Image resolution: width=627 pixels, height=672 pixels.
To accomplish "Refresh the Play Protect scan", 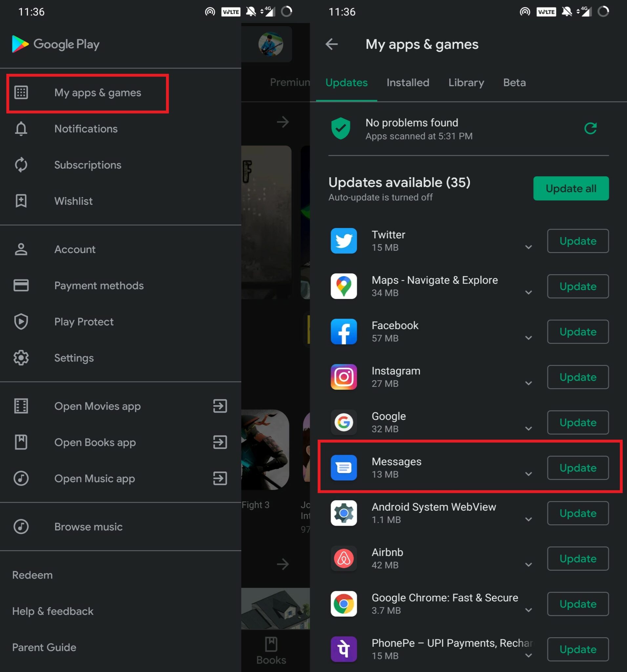I will 591,128.
